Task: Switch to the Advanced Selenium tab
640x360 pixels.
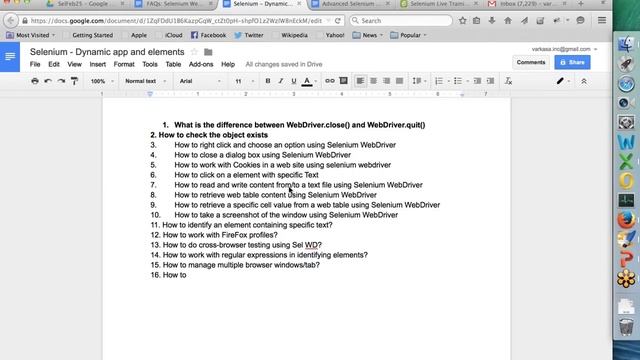Action: (x=350, y=4)
